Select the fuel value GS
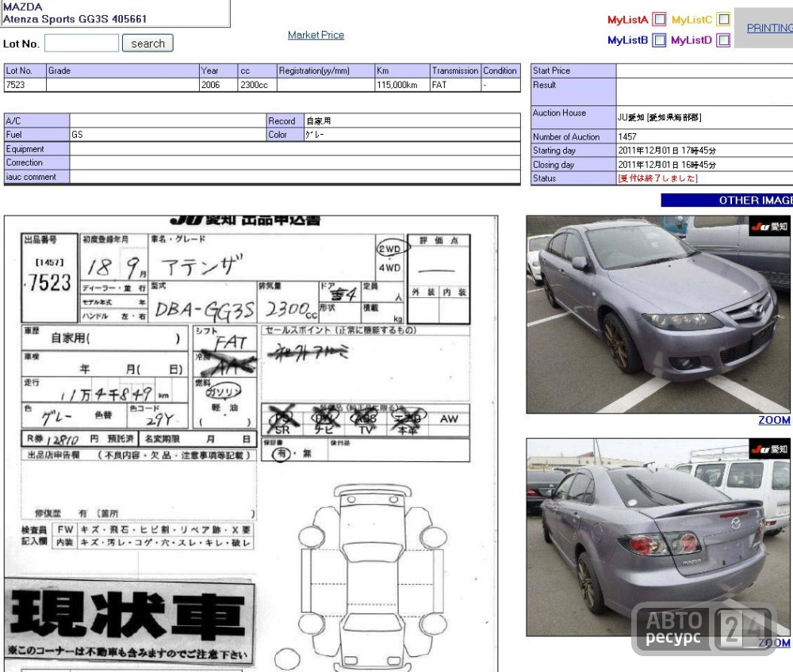The height and width of the screenshot is (672, 793). (x=77, y=135)
